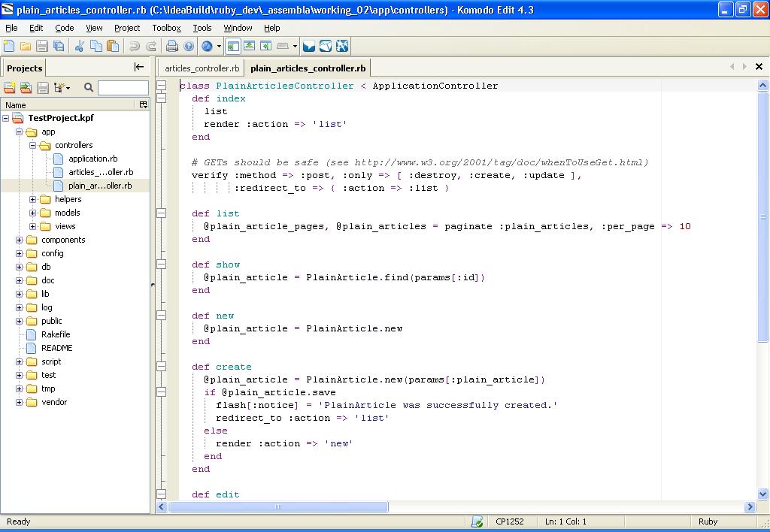Click the column picker icon beside Name
This screenshot has height=532, width=770.
coord(144,104)
